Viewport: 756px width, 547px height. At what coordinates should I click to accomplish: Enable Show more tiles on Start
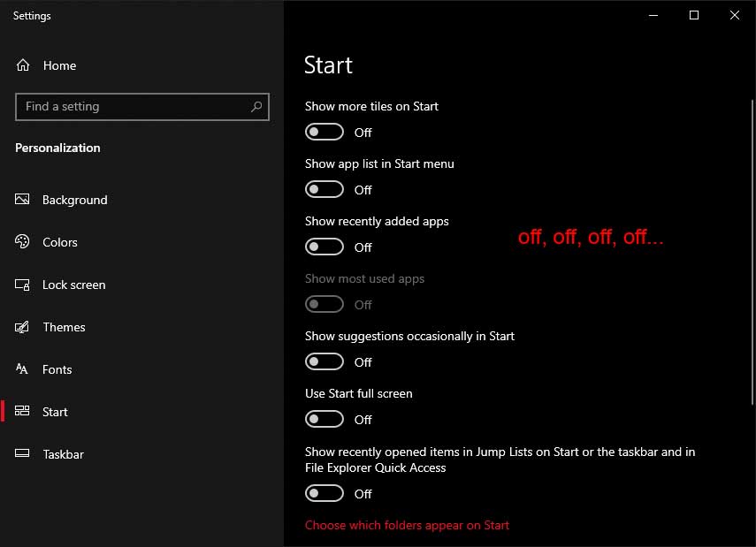pyautogui.click(x=324, y=132)
